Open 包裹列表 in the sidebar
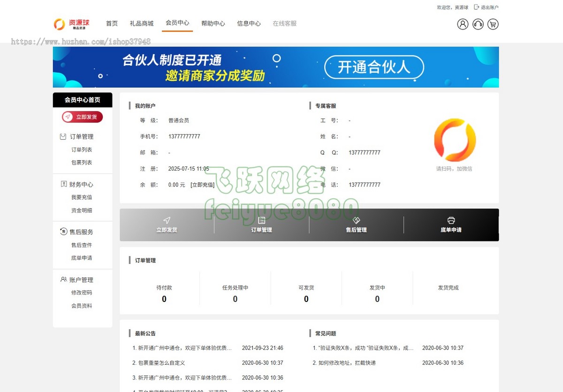This screenshot has width=563, height=392. [x=82, y=162]
